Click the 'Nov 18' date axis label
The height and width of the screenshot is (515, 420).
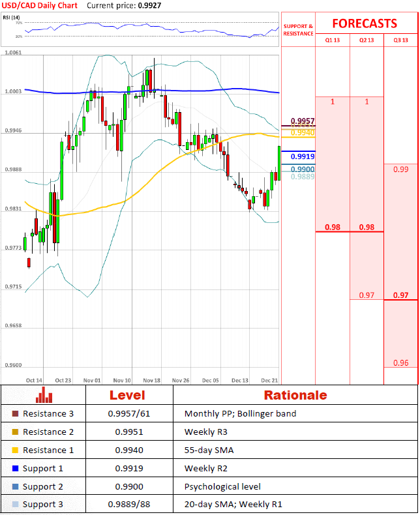[x=151, y=380]
